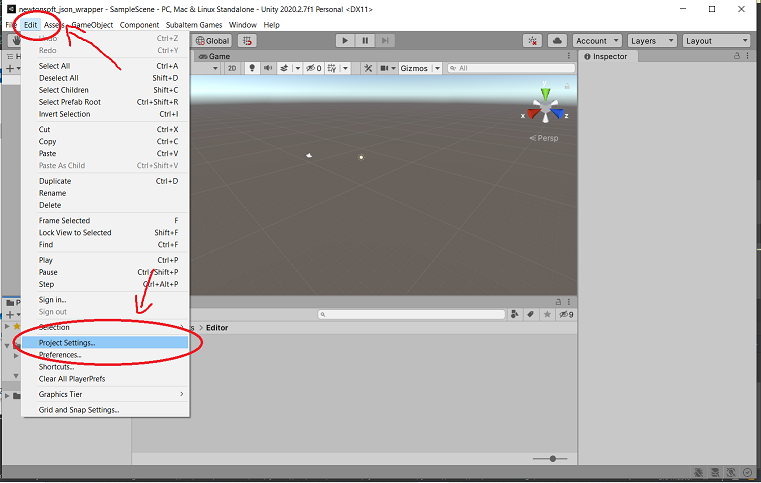Toggle 2D view mode in Scene toolbar
Screen dimensions: 761x483
tap(232, 68)
